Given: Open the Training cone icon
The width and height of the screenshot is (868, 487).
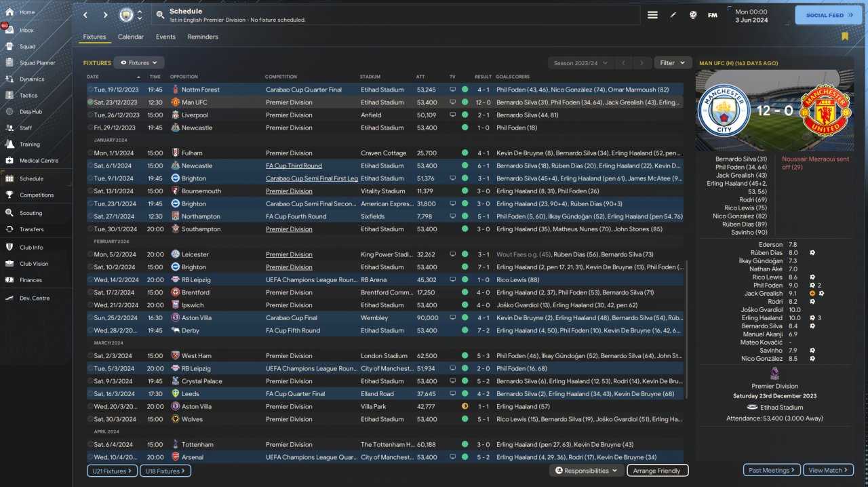Looking at the screenshot, I should [10, 144].
